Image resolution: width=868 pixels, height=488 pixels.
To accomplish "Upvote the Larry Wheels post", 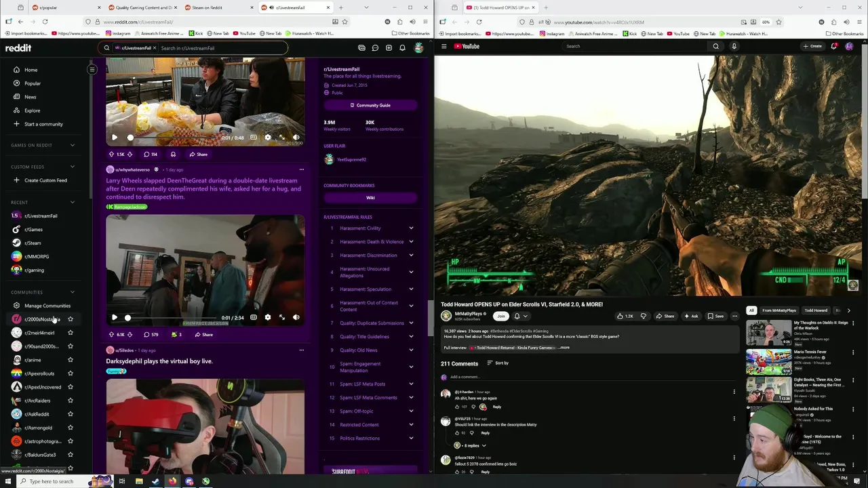I will [111, 334].
